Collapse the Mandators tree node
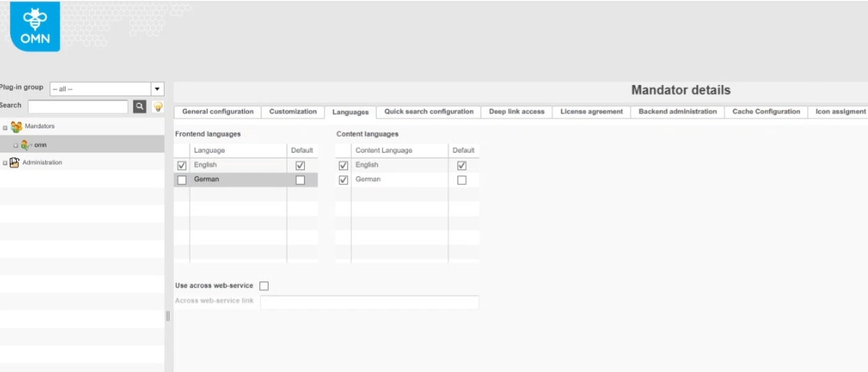The width and height of the screenshot is (868, 372). pyautogui.click(x=5, y=127)
